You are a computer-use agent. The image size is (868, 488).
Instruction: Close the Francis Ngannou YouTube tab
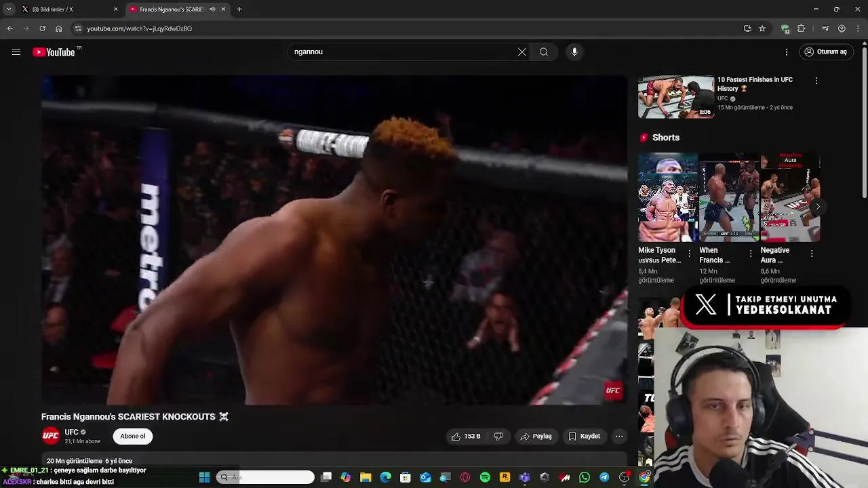pos(223,9)
